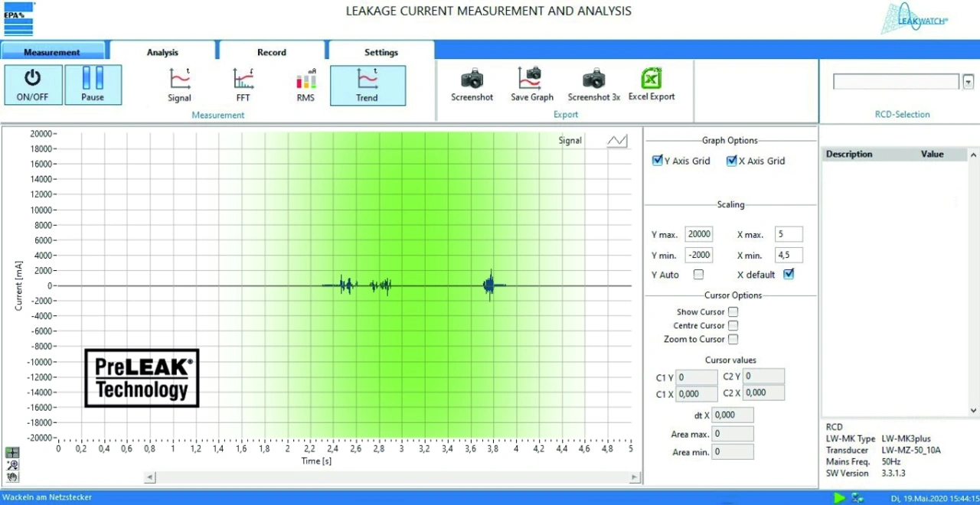Capture with Screenshot 3x icon
This screenshot has width=980, height=505.
593,78
